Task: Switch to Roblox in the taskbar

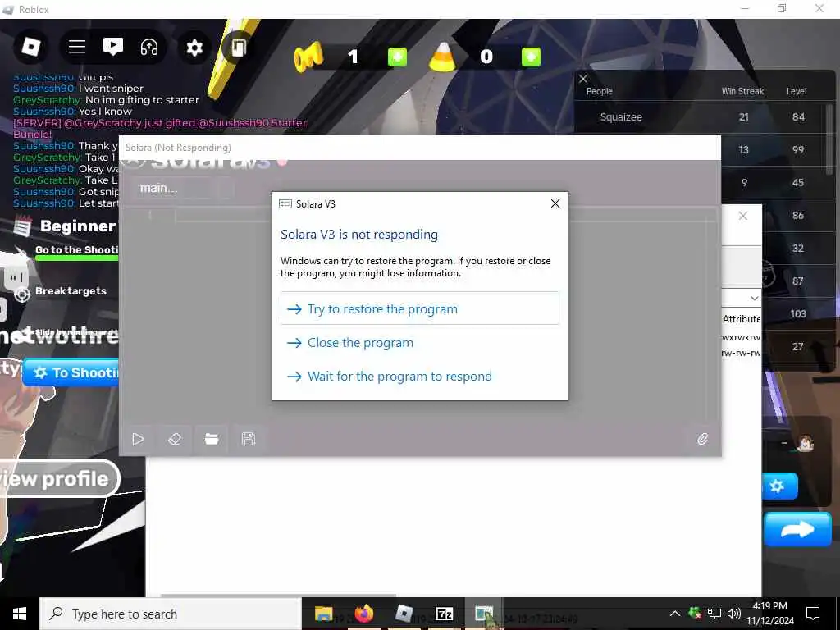Action: [404, 614]
